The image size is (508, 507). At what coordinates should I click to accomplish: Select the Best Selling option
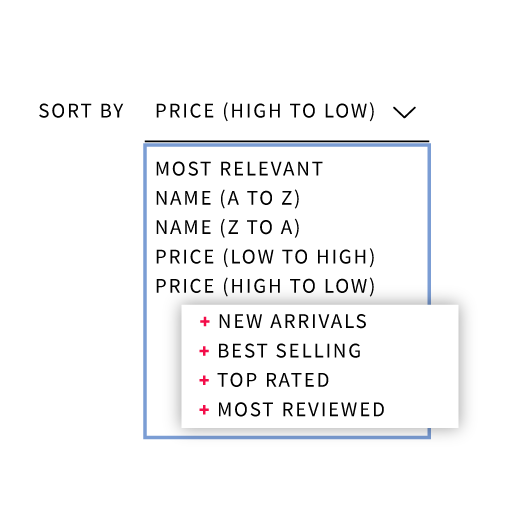289,351
